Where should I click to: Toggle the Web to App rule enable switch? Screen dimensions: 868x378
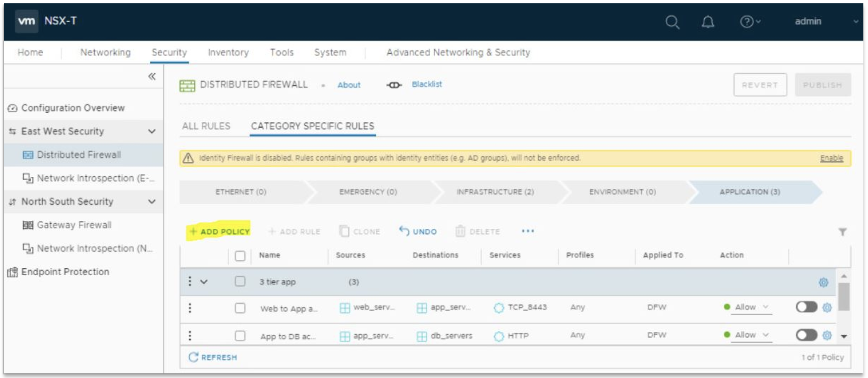pos(806,307)
